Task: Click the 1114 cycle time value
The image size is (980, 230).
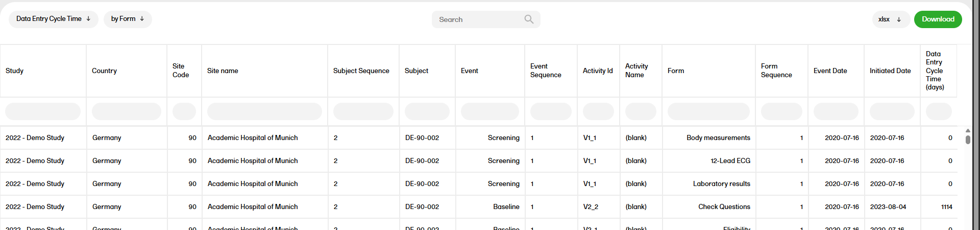Action: pyautogui.click(x=946, y=207)
